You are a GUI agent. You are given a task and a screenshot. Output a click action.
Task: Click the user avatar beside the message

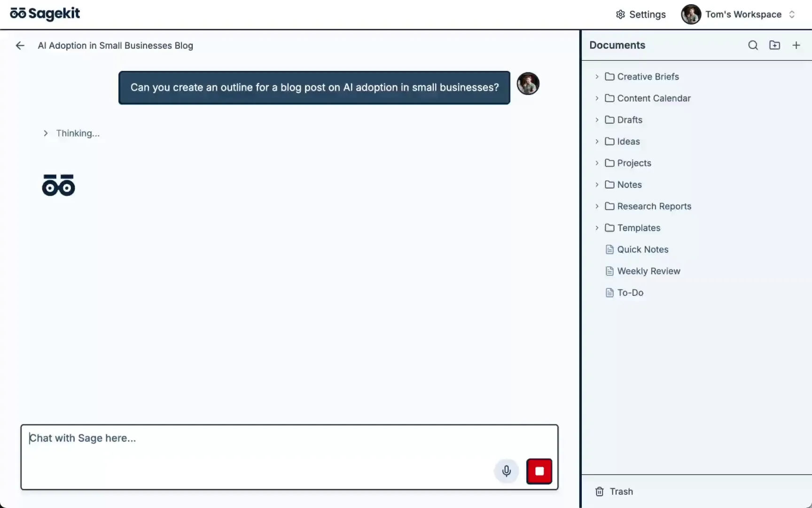tap(528, 84)
